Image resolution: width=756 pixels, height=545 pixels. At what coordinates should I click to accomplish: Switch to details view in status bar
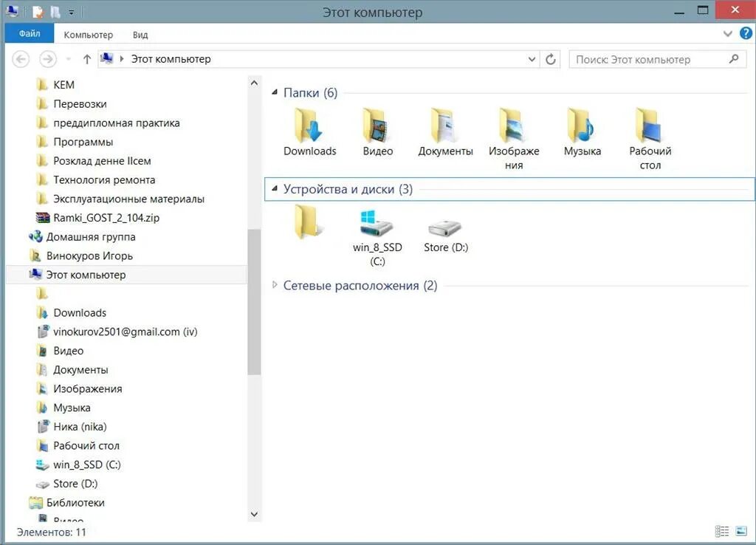click(722, 532)
